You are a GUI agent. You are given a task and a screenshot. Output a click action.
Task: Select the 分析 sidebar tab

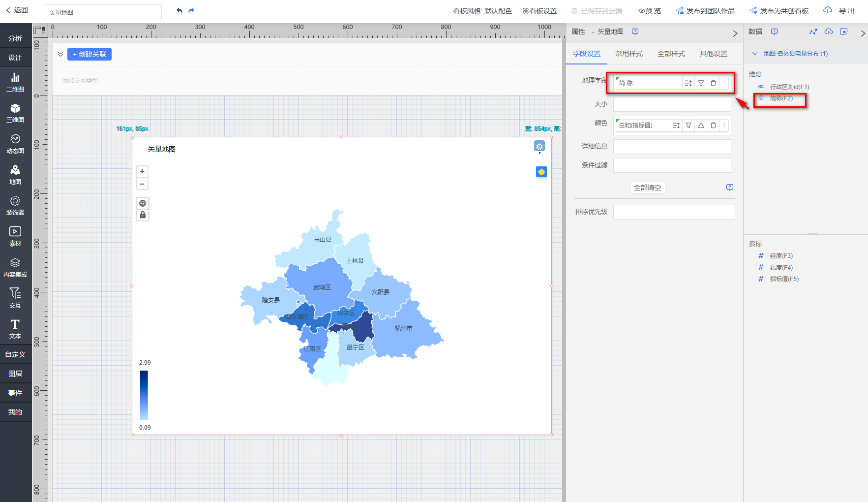point(15,38)
